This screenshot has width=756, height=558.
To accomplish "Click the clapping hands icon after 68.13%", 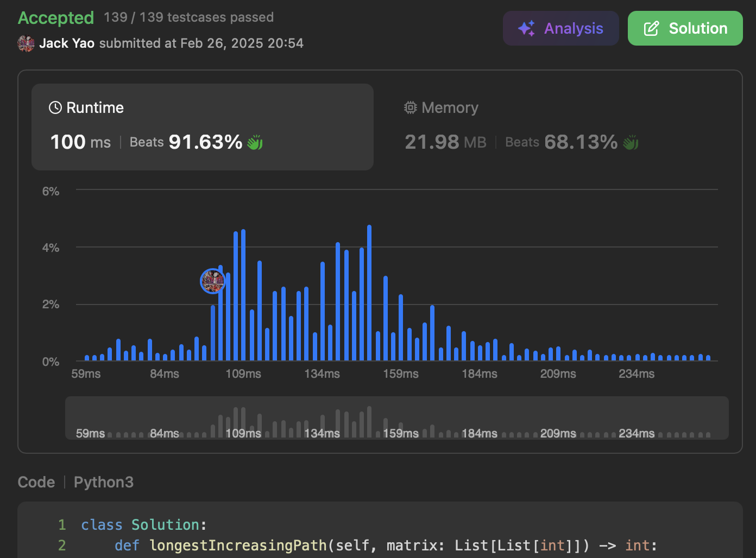I will point(631,143).
